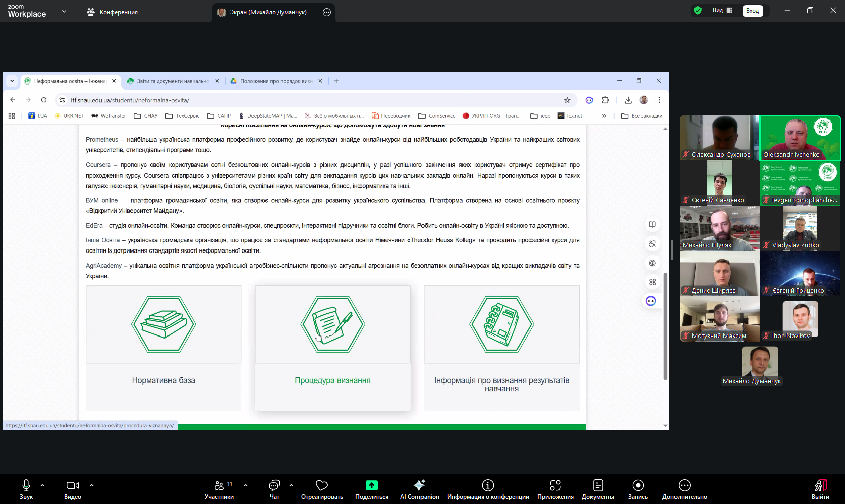This screenshot has width=845, height=504.
Task: Expand video options arrow next to Видео
Action: pyautogui.click(x=92, y=485)
